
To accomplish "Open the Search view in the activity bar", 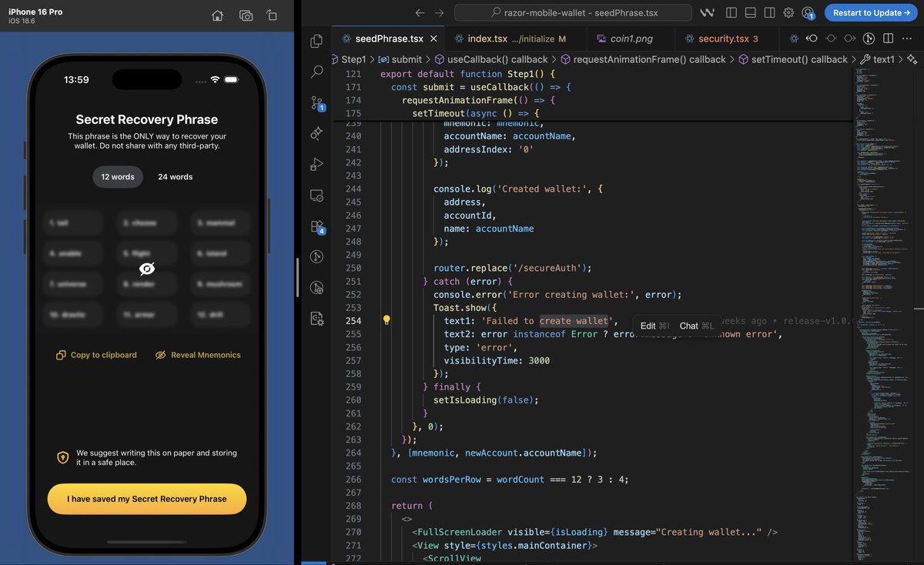I will click(x=316, y=72).
